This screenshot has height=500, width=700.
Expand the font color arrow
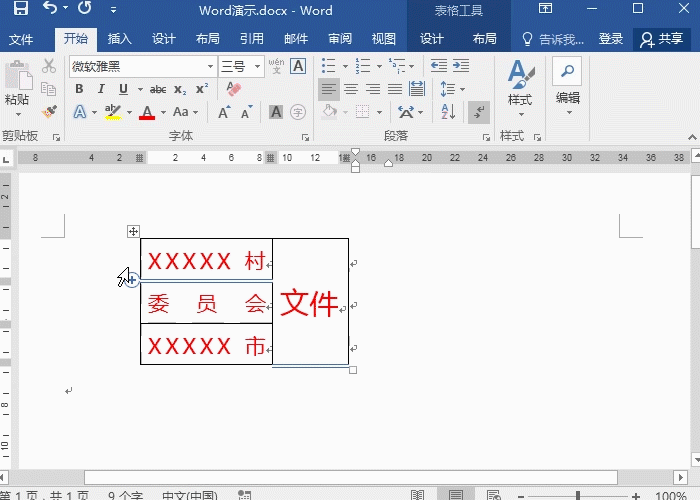[163, 112]
